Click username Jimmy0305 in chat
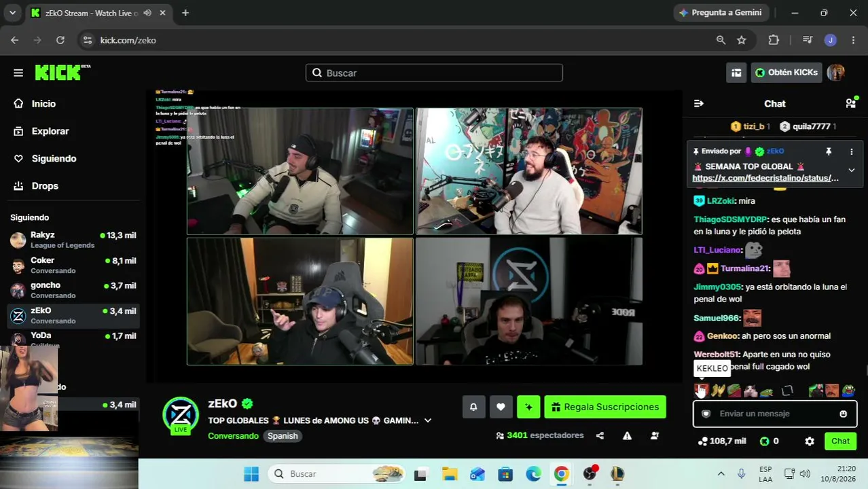This screenshot has width=868, height=489. point(717,287)
